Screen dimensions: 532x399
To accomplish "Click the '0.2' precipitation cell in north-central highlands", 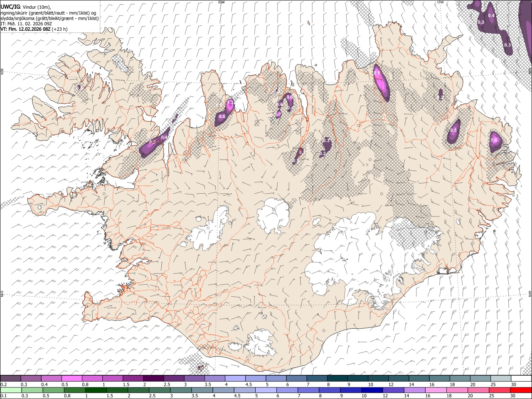I will pos(323,153).
